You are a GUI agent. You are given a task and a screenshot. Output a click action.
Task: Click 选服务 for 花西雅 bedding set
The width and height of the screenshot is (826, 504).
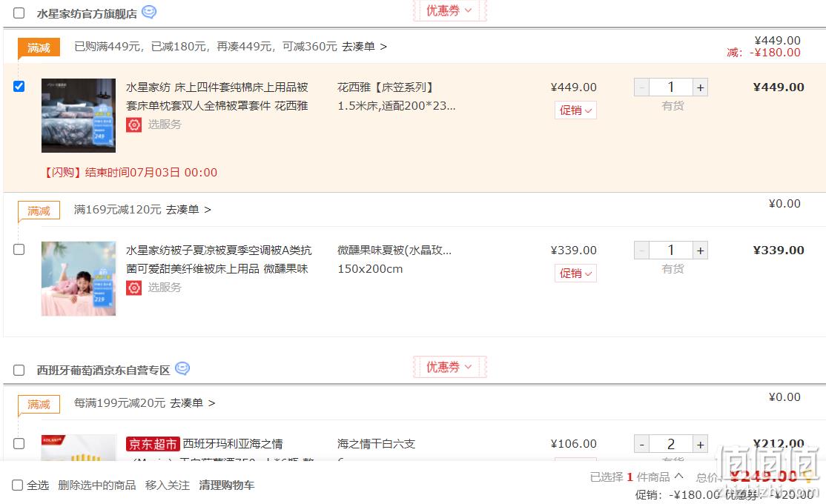click(x=165, y=125)
